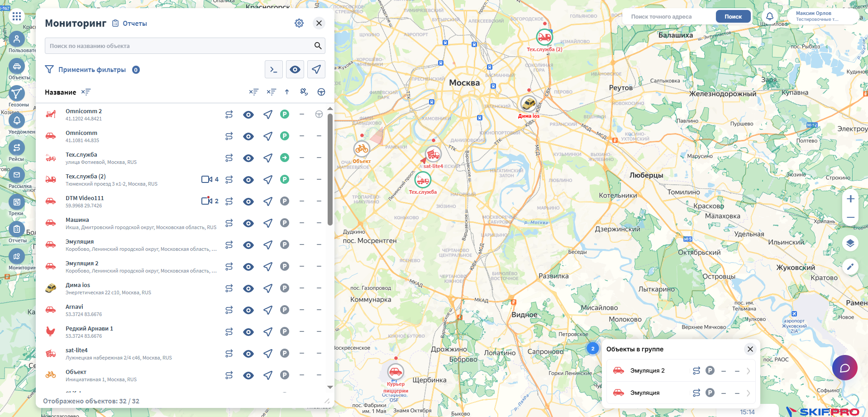The height and width of the screenshot is (417, 868).
Task: Click the command console button
Action: point(274,69)
